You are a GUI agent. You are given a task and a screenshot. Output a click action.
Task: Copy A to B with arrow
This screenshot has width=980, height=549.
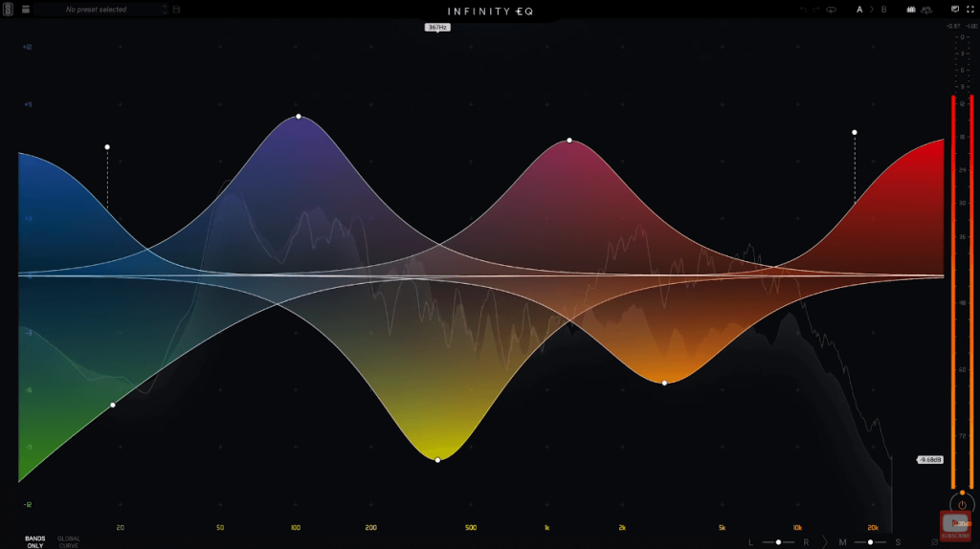point(872,10)
